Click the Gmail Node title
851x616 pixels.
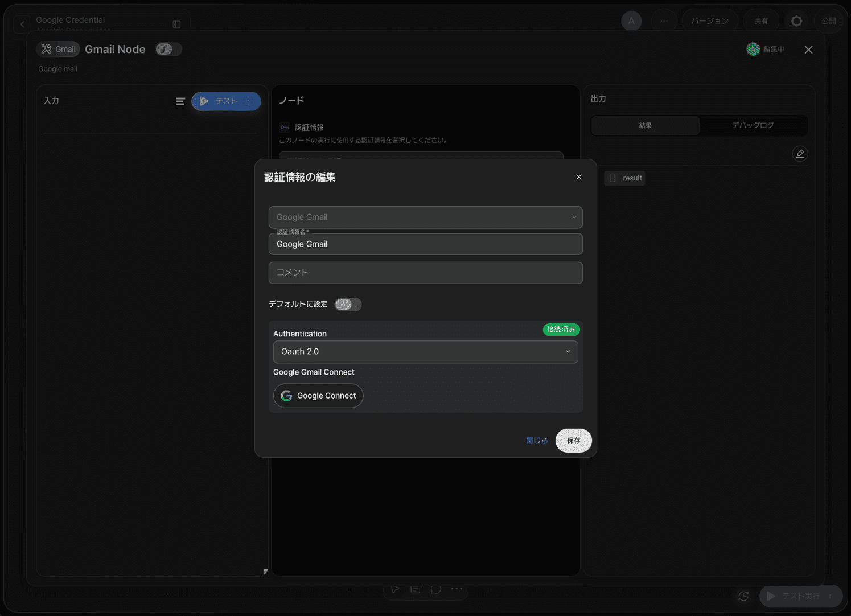tap(115, 50)
